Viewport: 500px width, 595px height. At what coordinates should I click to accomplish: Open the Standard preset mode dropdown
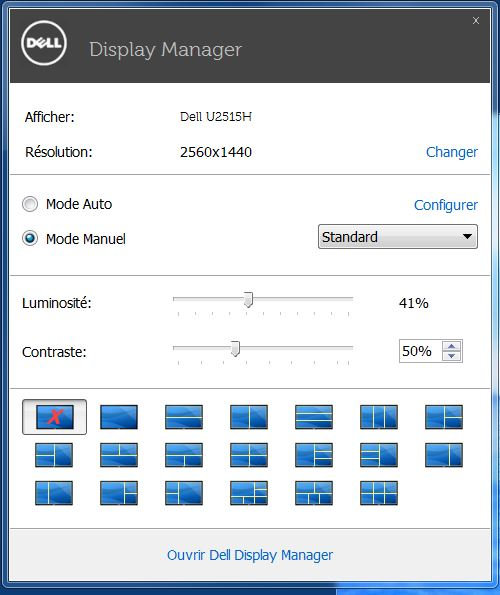398,237
